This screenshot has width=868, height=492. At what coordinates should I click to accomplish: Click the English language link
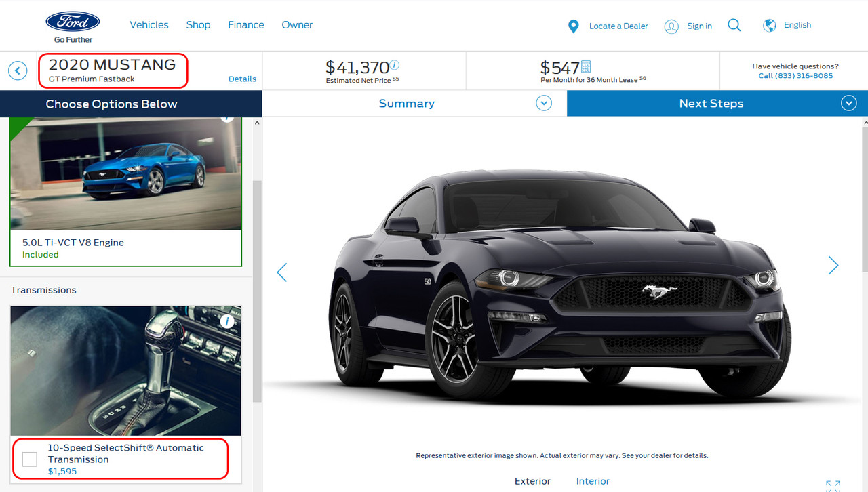797,25
